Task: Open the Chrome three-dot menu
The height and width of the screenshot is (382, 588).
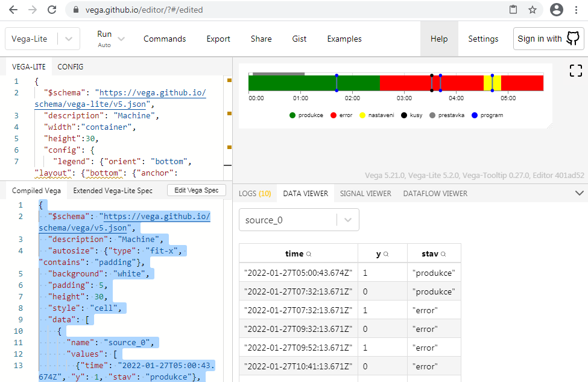Action: click(x=577, y=10)
